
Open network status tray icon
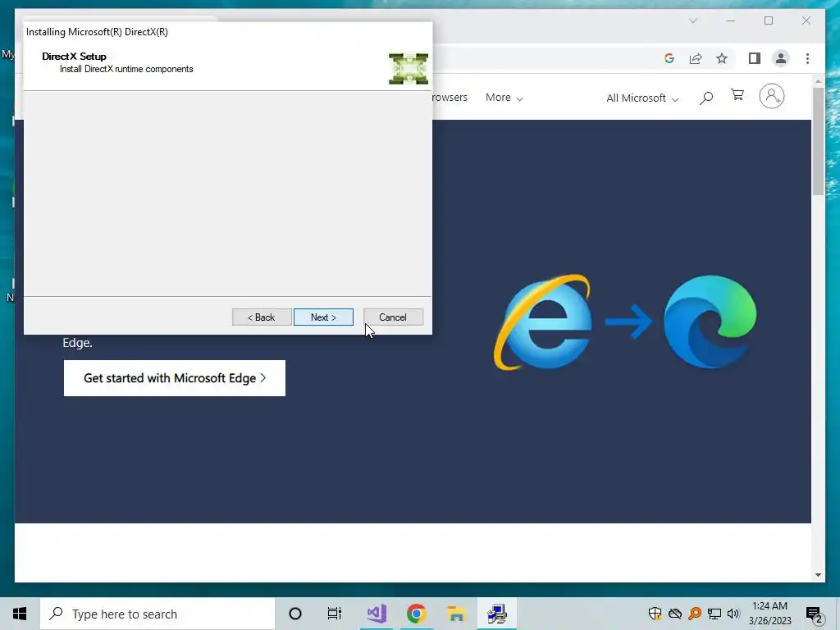coord(714,614)
